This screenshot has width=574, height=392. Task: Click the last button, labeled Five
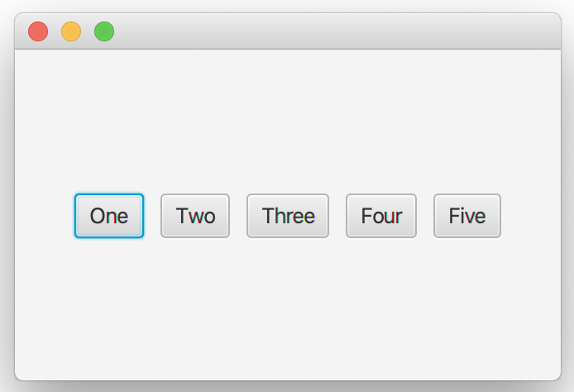tap(466, 216)
